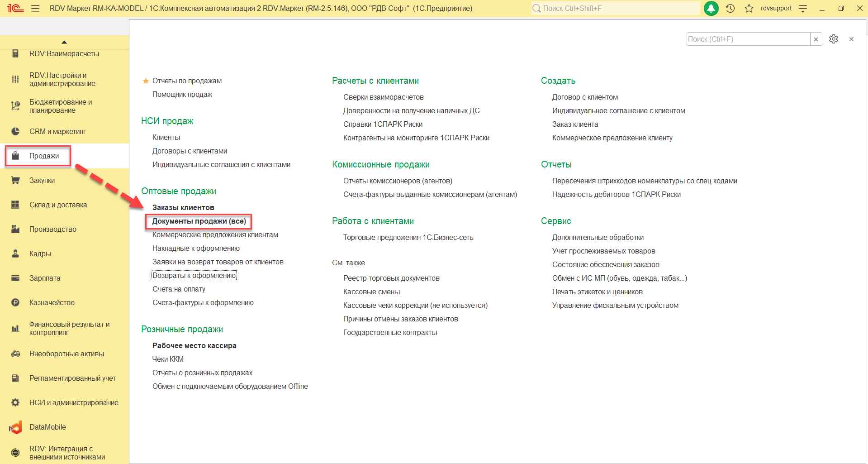Open Кассовые смены
The height and width of the screenshot is (464, 868).
tap(371, 292)
